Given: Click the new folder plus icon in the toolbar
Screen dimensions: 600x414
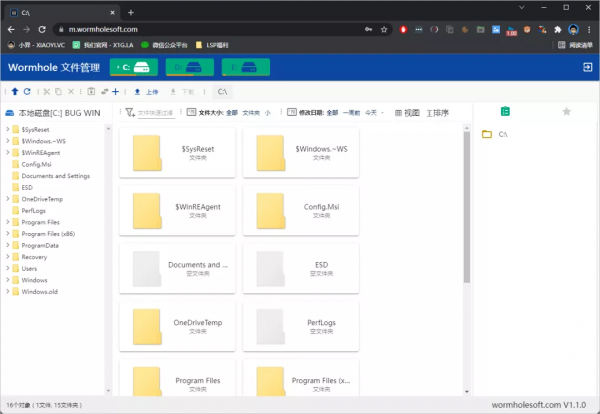Looking at the screenshot, I should tap(115, 91).
